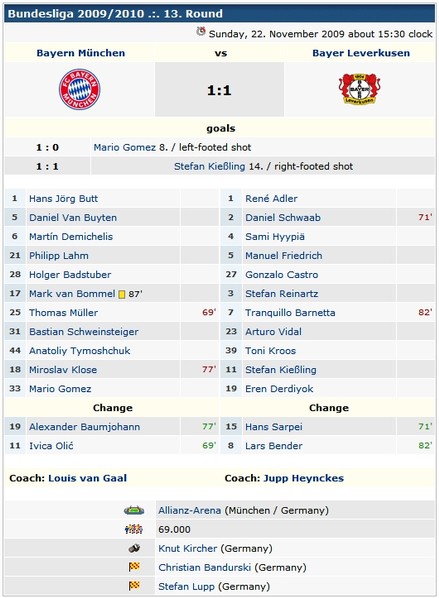
Task: Open Stefan Kießling's goal scorer link
Action: 209,167
